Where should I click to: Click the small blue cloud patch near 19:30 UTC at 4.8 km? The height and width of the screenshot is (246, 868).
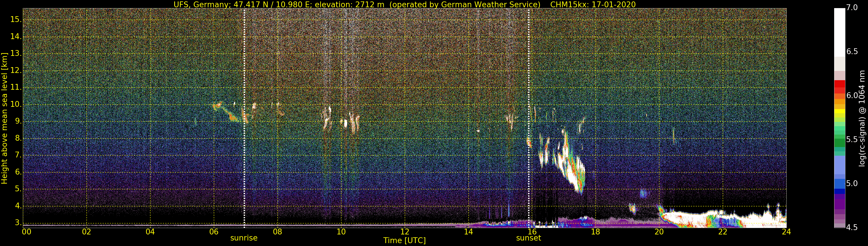point(643,193)
